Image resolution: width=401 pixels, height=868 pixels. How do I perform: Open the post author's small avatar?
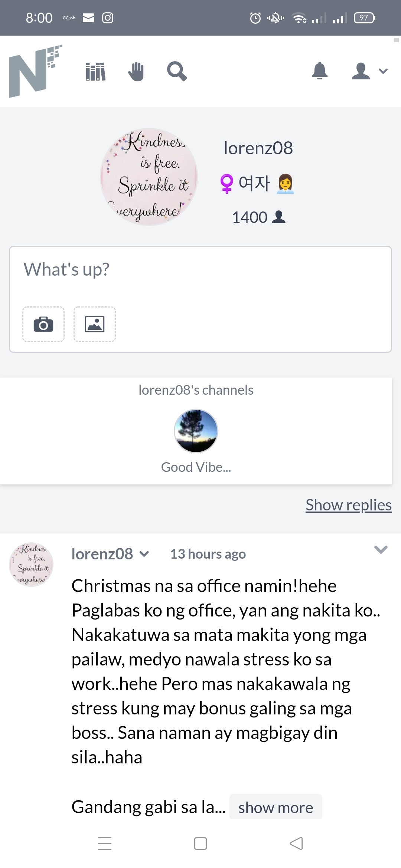31,565
